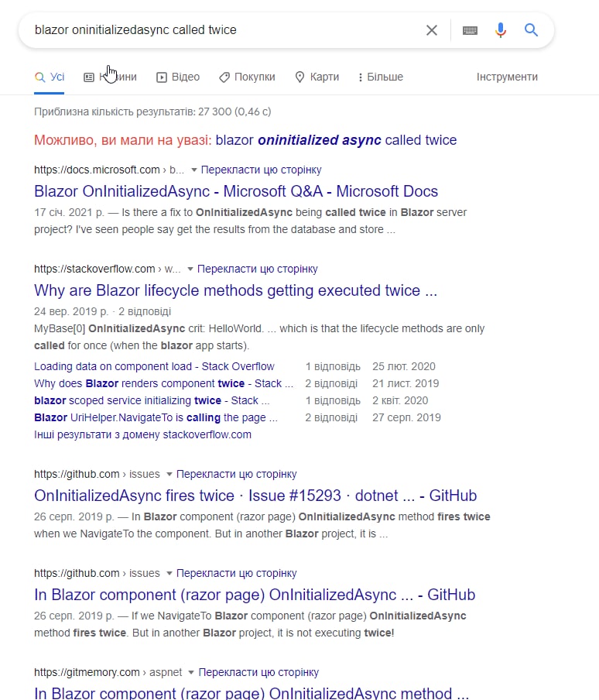
Task: Select the Усі tab
Action: pyautogui.click(x=49, y=77)
